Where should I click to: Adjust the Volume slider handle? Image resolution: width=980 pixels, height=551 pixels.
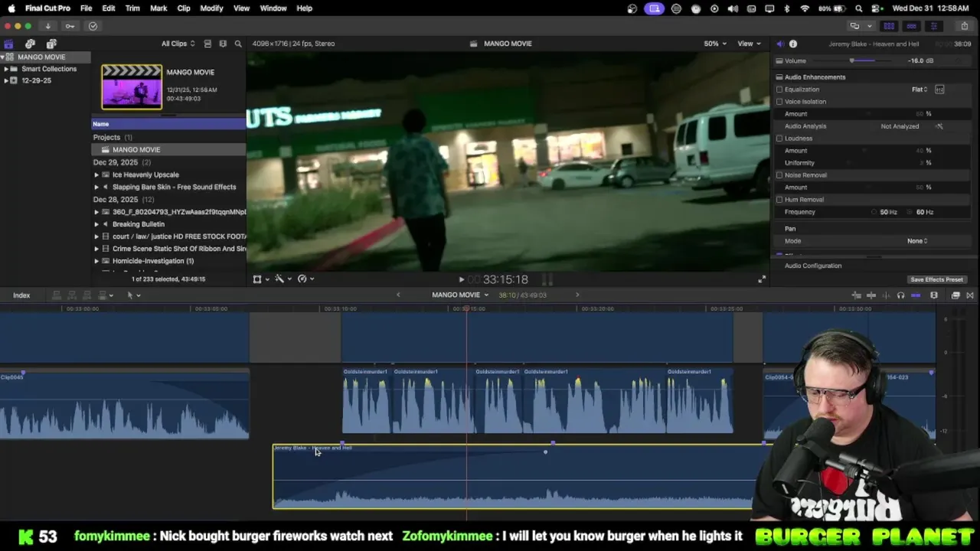click(x=851, y=61)
